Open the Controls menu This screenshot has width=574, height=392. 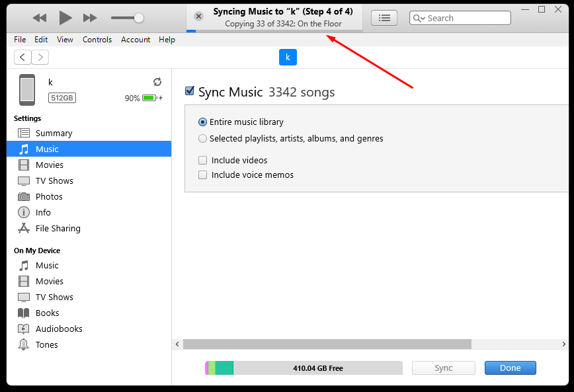coord(97,40)
